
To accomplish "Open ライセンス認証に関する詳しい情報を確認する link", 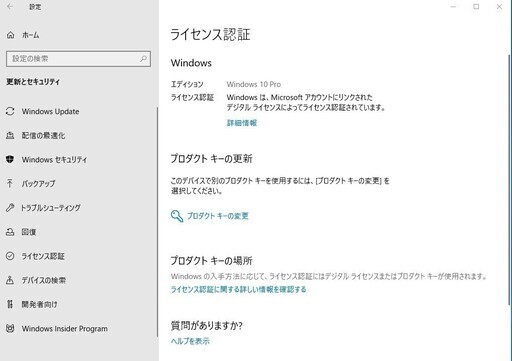I will point(239,289).
